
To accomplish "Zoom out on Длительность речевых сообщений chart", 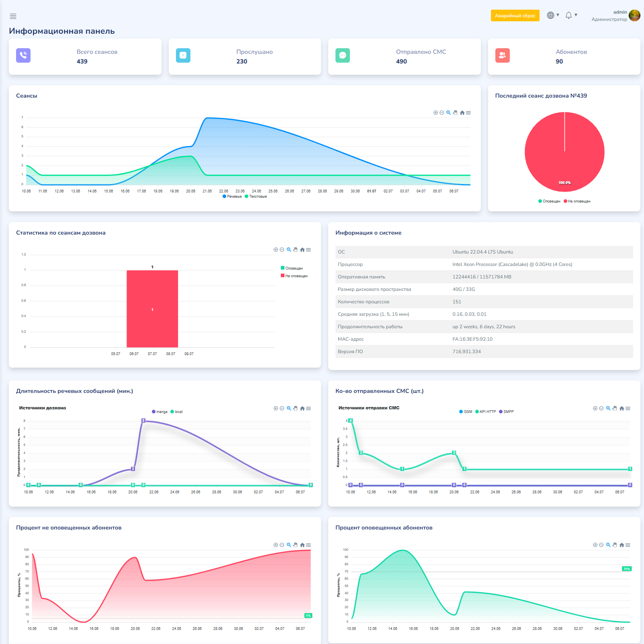I will (282, 409).
